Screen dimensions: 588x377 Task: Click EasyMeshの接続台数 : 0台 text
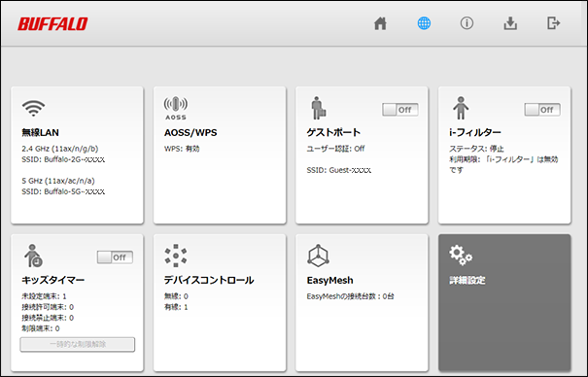pyautogui.click(x=350, y=296)
